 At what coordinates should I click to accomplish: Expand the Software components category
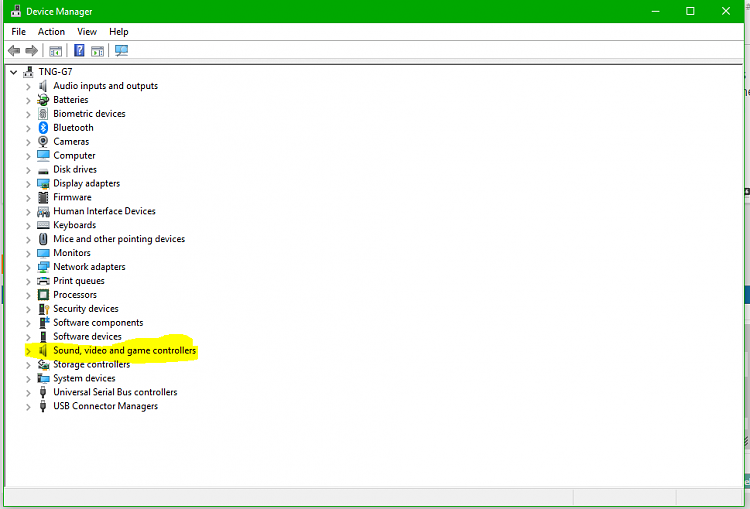28,323
